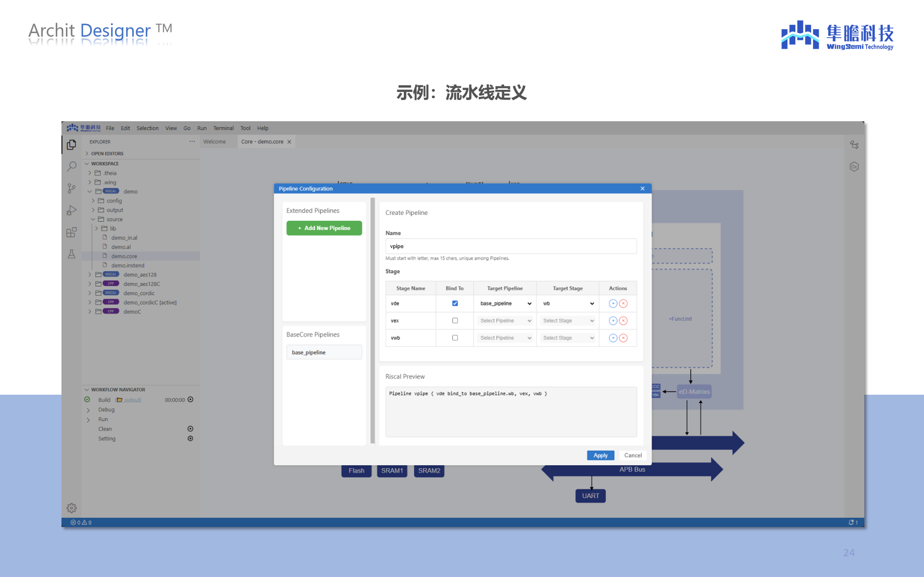Add a stage after vwb row

[613, 338]
